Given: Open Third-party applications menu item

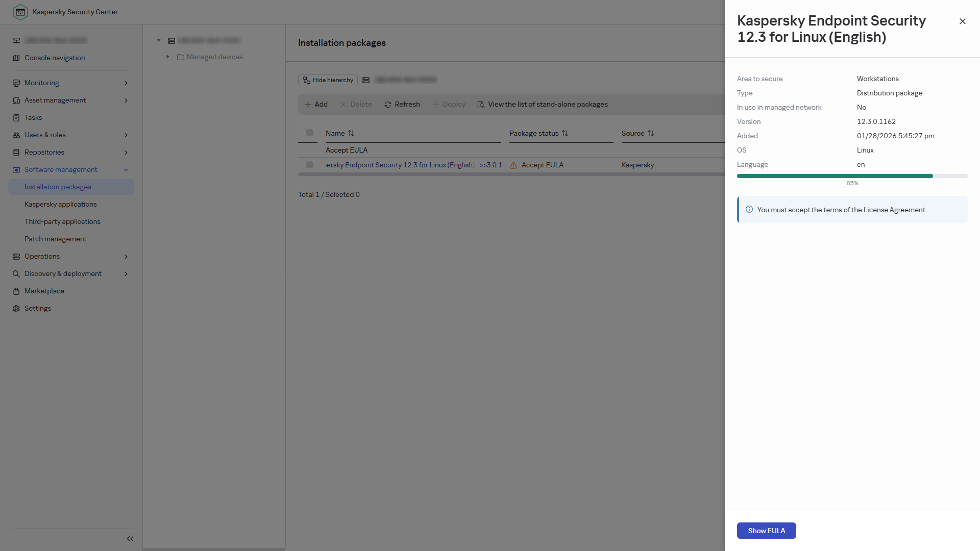Looking at the screenshot, I should tap(62, 221).
